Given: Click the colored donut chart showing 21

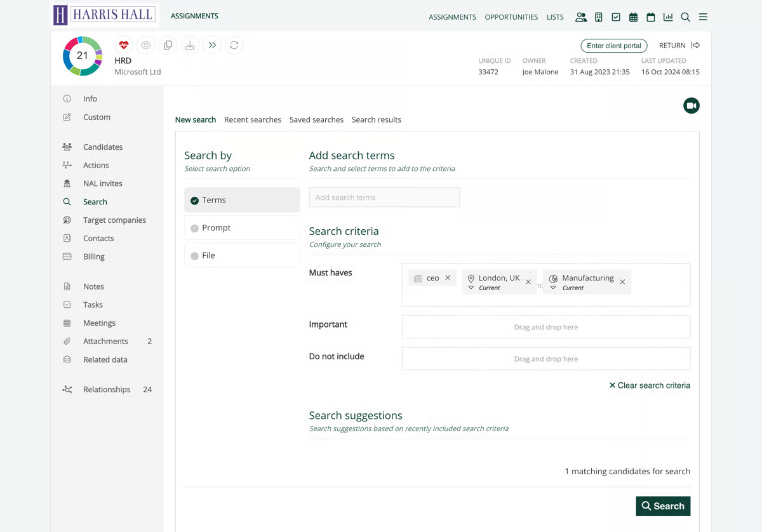Looking at the screenshot, I should (x=83, y=56).
